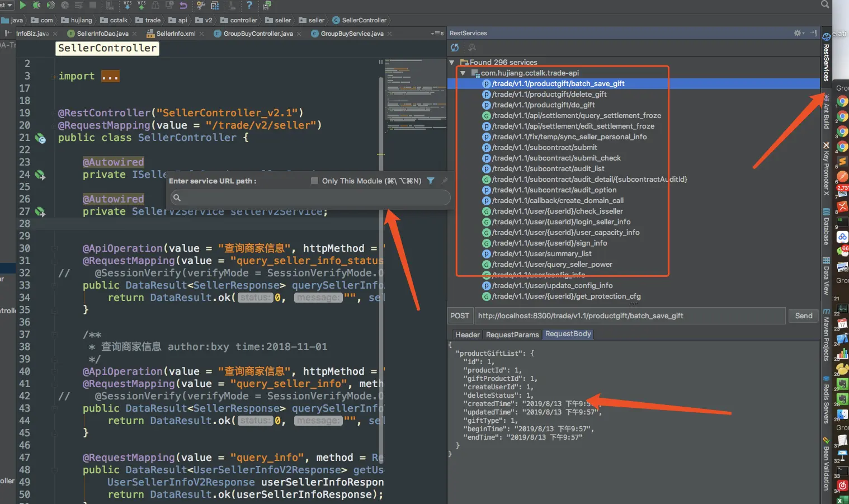Open Settings via the wrench icon

(x=201, y=5)
